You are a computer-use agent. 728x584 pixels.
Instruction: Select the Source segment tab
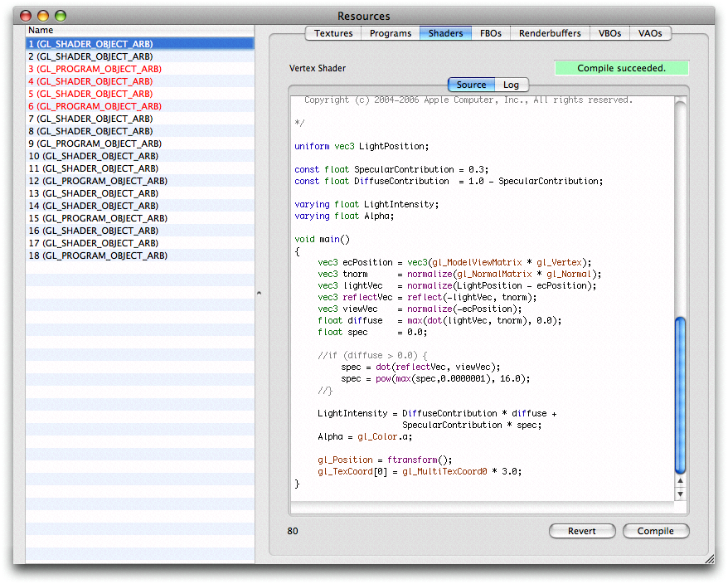coord(471,85)
